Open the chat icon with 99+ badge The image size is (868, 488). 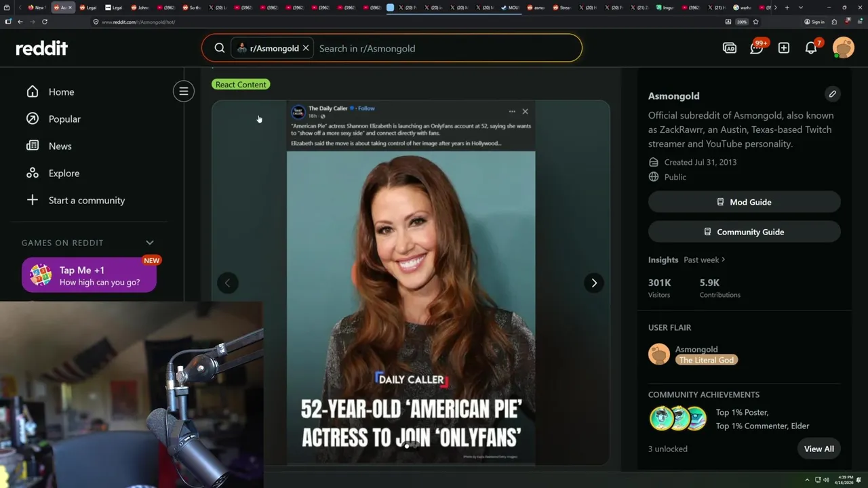click(757, 48)
